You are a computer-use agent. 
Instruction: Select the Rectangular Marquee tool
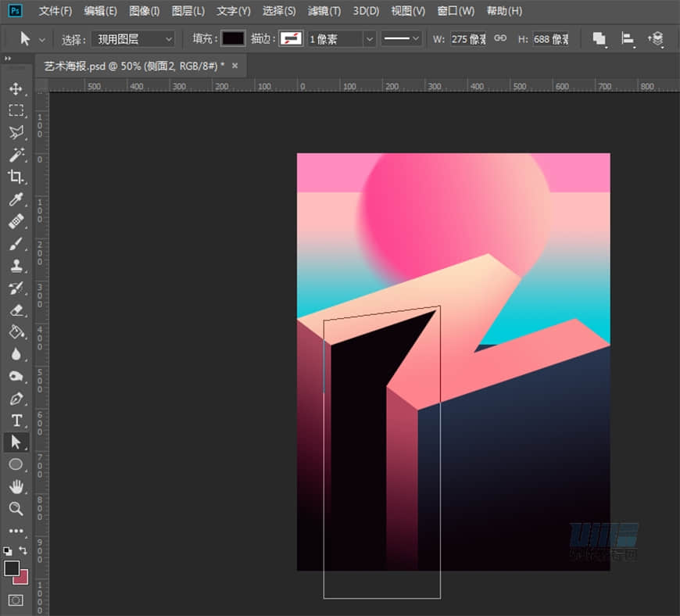point(16,110)
